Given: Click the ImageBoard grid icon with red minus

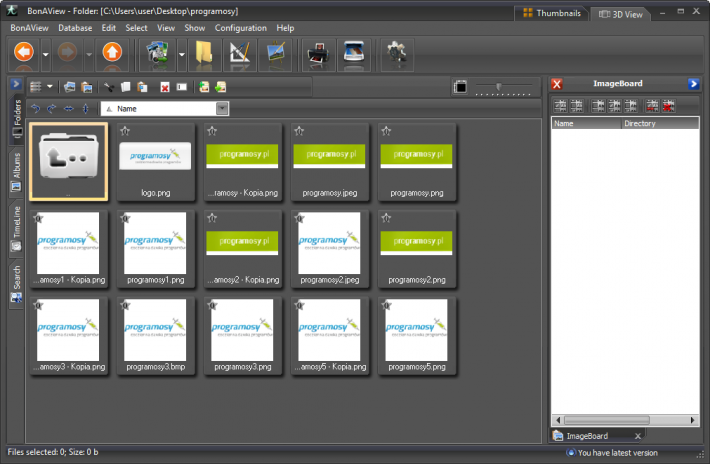Looking at the screenshot, I should 652,106.
